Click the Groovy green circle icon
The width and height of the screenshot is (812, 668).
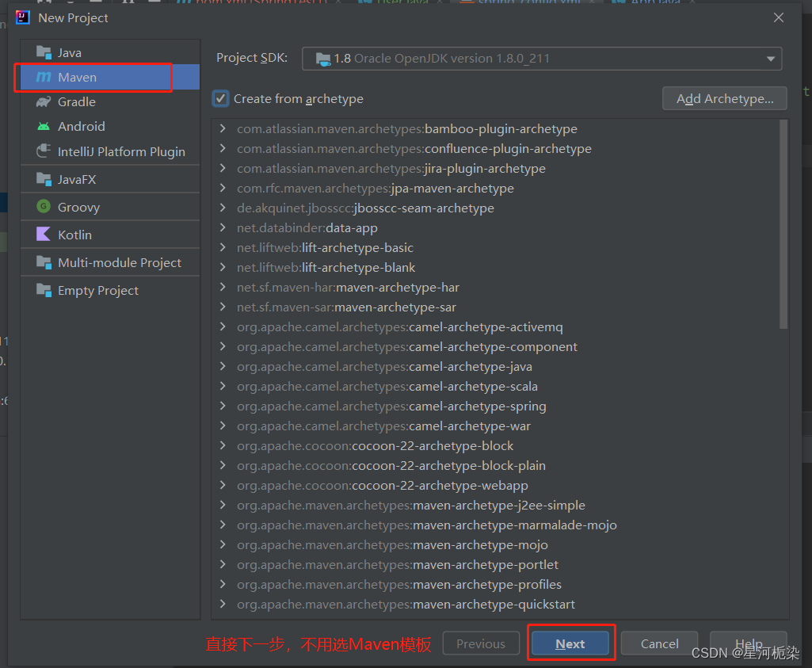[x=44, y=207]
